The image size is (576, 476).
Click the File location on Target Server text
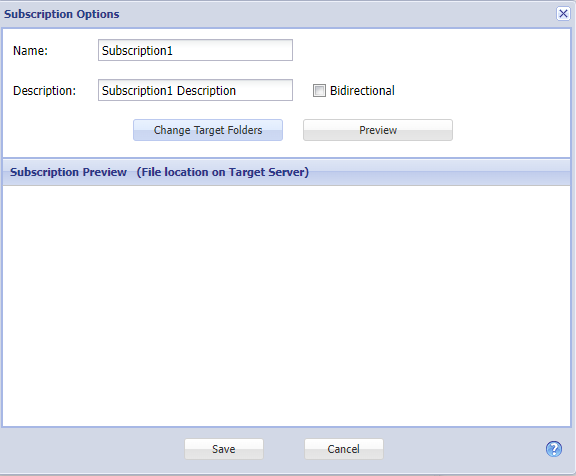223,172
